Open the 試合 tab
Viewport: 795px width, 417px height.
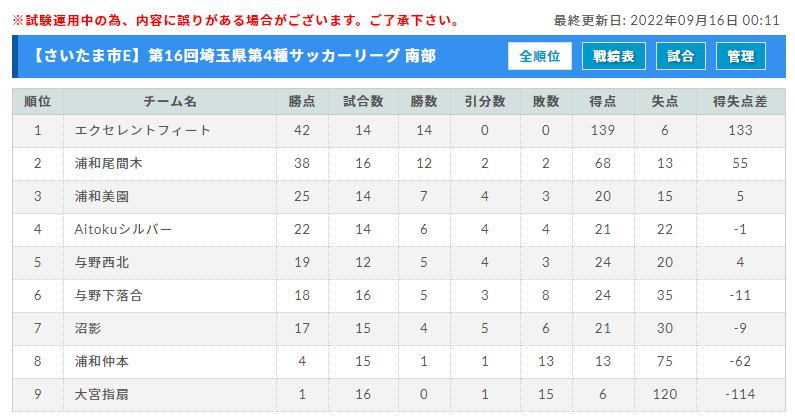point(680,56)
